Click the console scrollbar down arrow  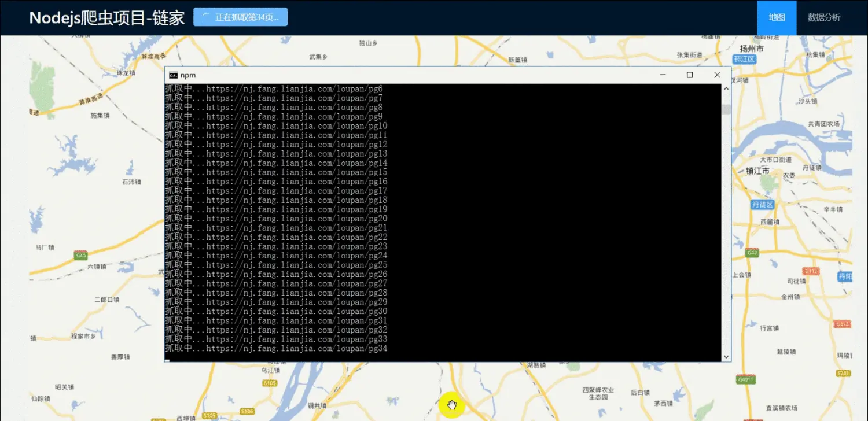point(726,357)
